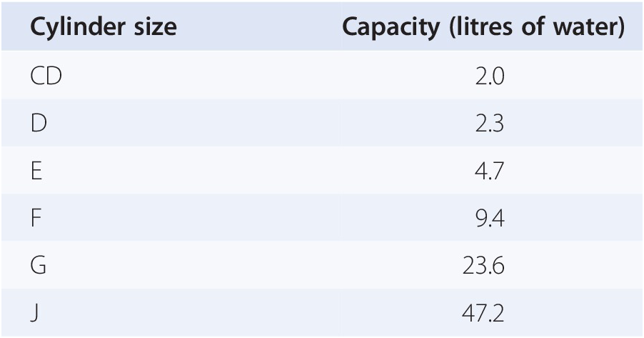Image resolution: width=644 pixels, height=338 pixels.
Task: Select the CD cylinder size cell
Action: tap(46, 76)
